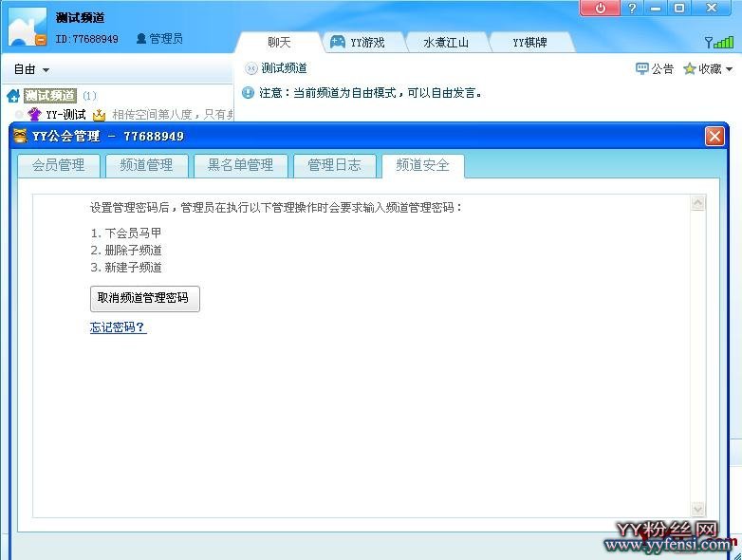Click the minimize button of main window

(656, 8)
